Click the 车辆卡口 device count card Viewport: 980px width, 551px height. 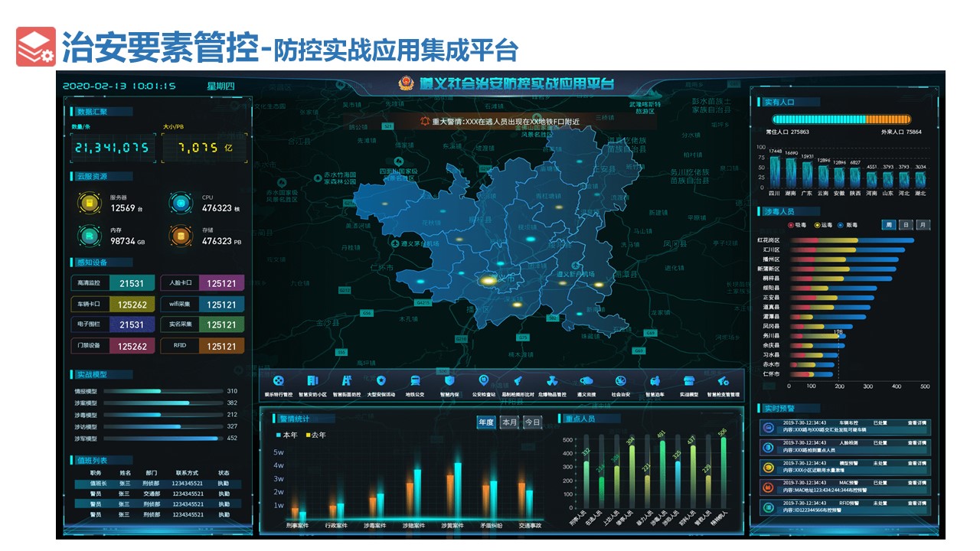113,304
